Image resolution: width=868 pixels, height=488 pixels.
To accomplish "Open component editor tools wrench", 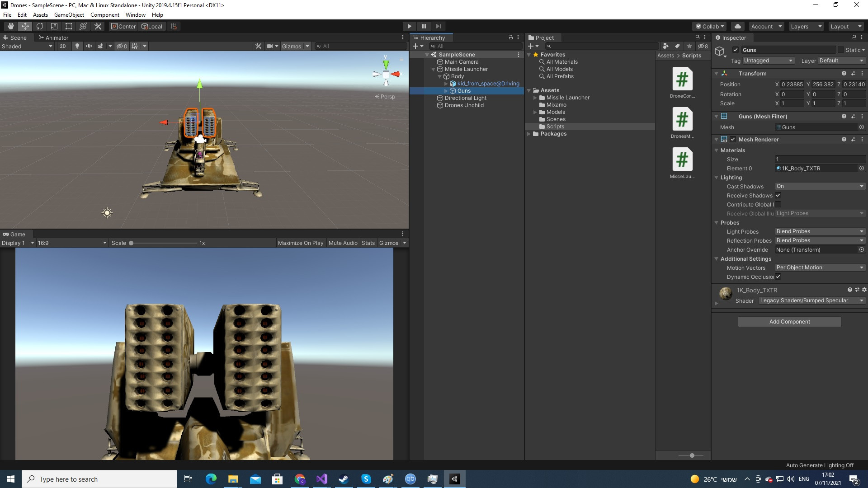I will [258, 46].
